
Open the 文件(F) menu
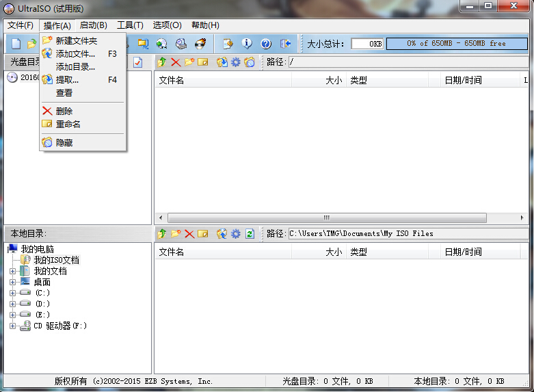tap(21, 25)
